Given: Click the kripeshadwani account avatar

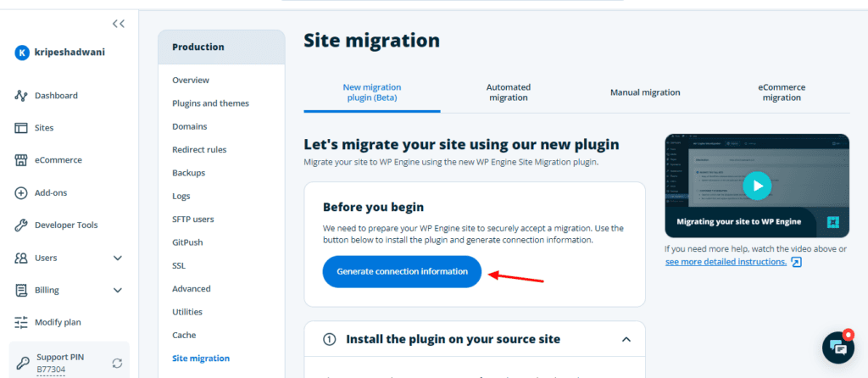Looking at the screenshot, I should click(x=21, y=53).
